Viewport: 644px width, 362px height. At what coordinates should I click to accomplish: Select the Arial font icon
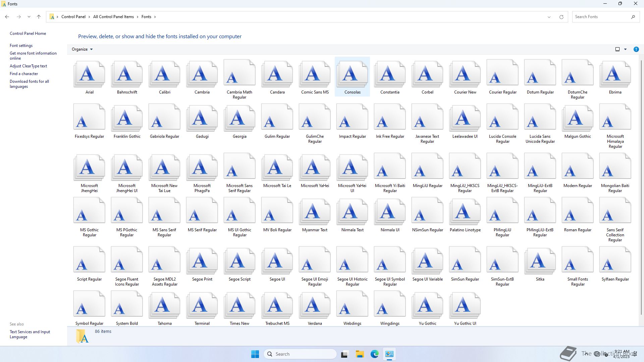[x=89, y=73]
